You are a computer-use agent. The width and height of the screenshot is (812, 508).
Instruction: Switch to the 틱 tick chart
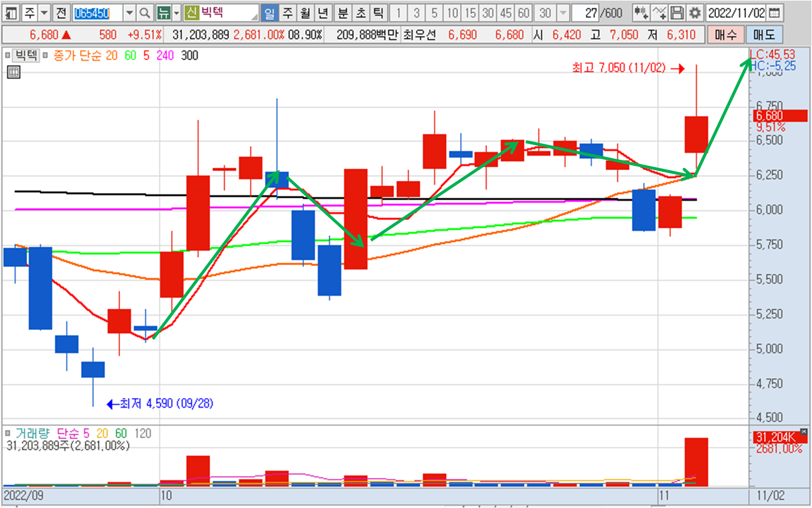click(x=378, y=13)
